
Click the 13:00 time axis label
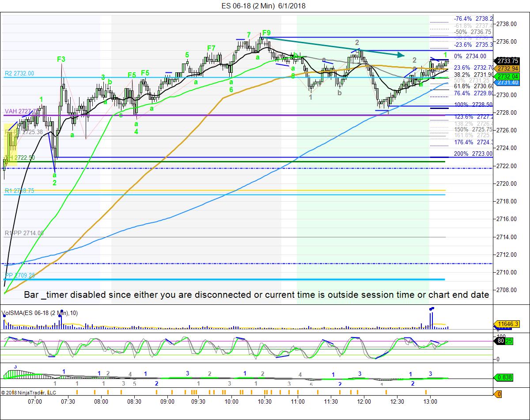click(x=430, y=401)
